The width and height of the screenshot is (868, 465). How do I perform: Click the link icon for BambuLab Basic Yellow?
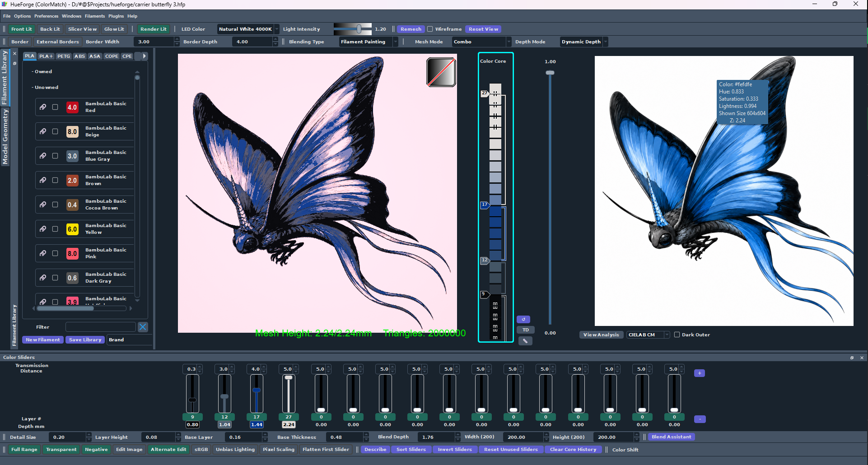pos(42,229)
